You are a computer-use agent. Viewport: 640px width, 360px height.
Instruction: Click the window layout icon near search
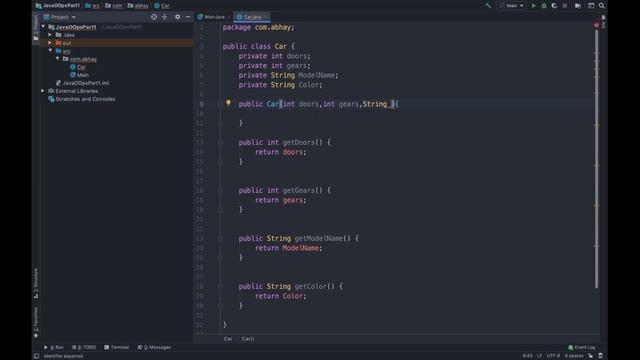coord(591,6)
